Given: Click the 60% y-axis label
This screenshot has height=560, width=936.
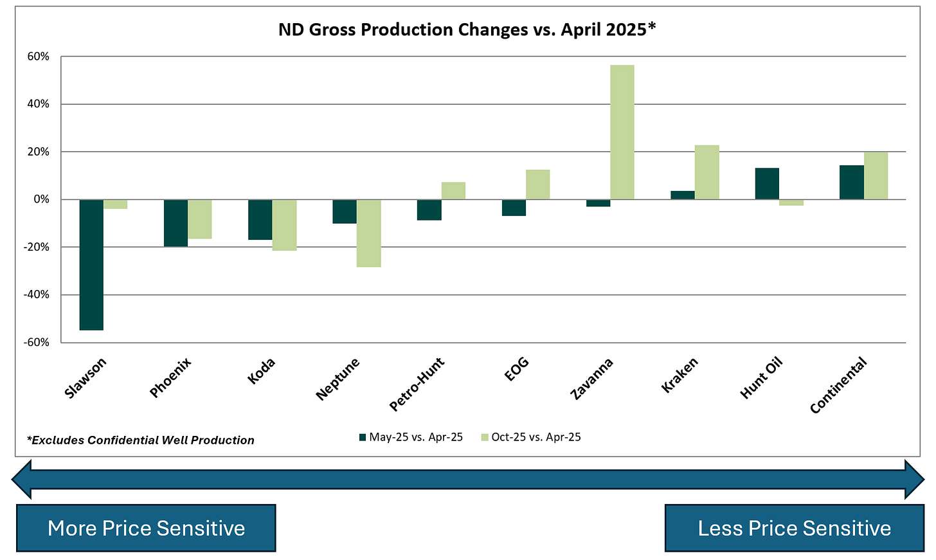Looking at the screenshot, I should click(x=38, y=57).
